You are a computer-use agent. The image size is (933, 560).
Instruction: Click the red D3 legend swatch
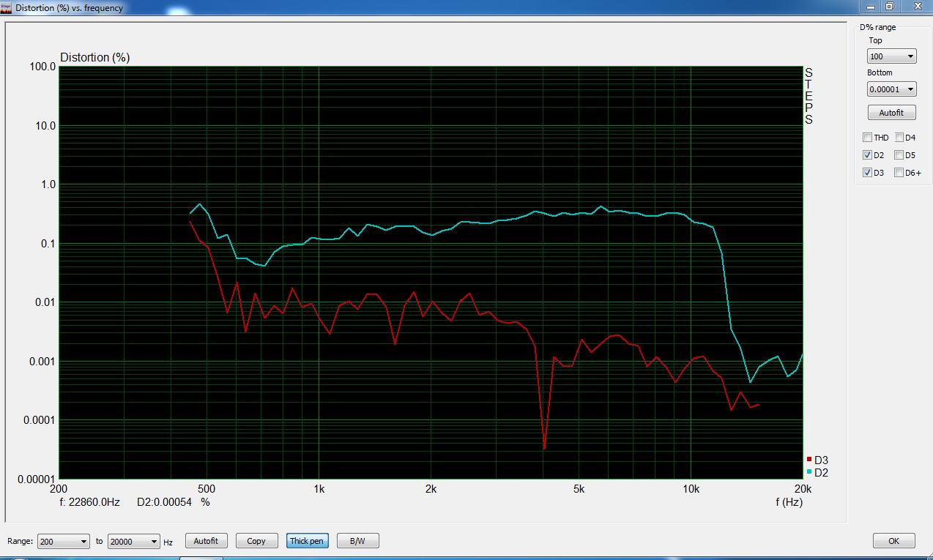809,459
